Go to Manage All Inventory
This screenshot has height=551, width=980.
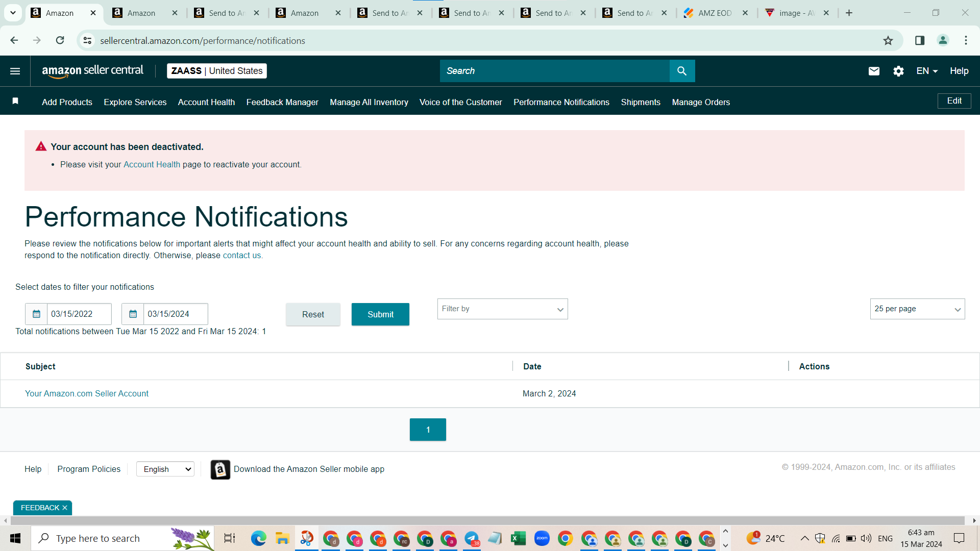(x=369, y=102)
